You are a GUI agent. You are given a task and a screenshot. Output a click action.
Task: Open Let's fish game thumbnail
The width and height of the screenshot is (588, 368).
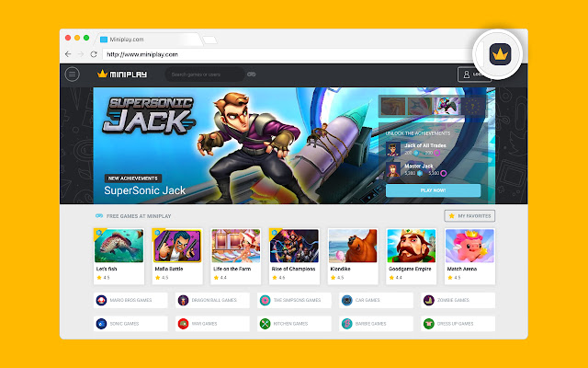tap(119, 246)
